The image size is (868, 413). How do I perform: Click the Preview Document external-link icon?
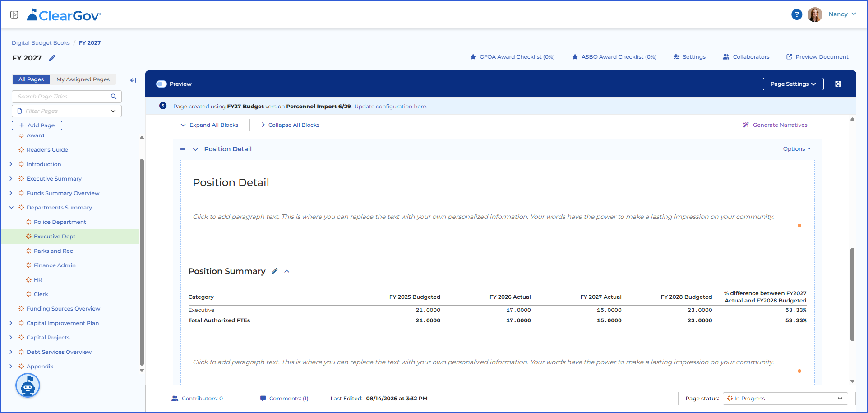[x=789, y=57]
